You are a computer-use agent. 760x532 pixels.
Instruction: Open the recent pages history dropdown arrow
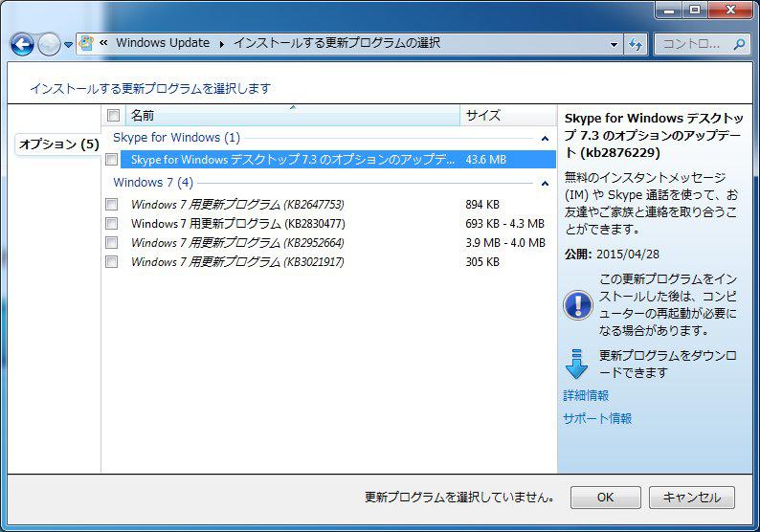(68, 45)
